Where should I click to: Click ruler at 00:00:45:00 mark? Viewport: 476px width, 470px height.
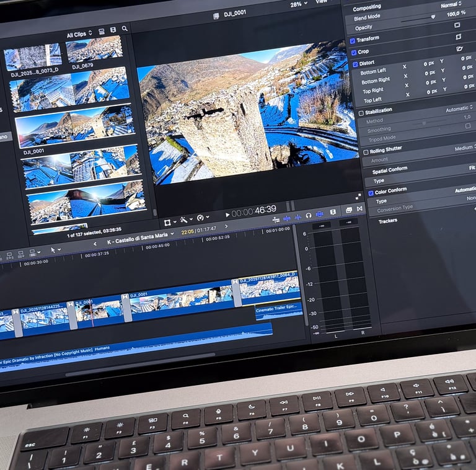(157, 246)
